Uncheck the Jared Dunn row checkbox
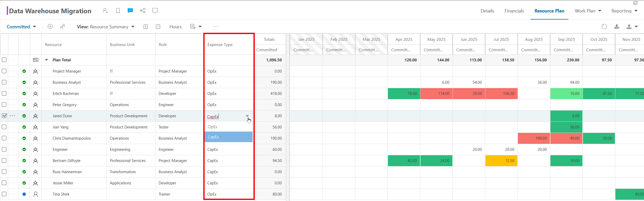 tap(4, 116)
